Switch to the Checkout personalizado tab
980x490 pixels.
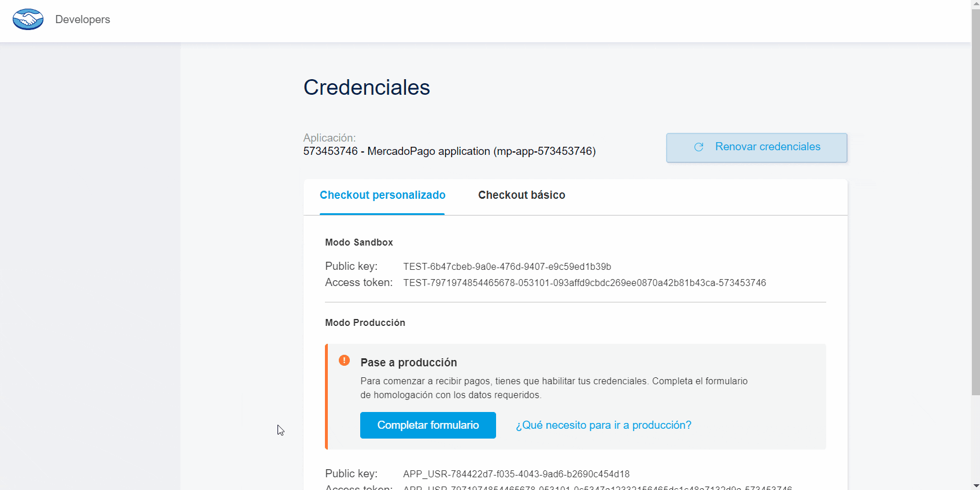[382, 195]
